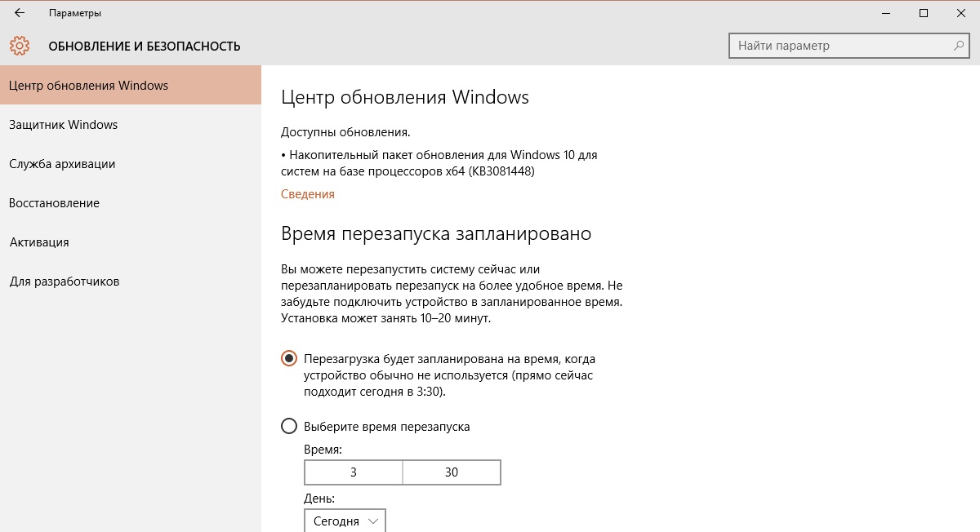Open Центр обновления Windows section
980x532 pixels.
pos(131,85)
